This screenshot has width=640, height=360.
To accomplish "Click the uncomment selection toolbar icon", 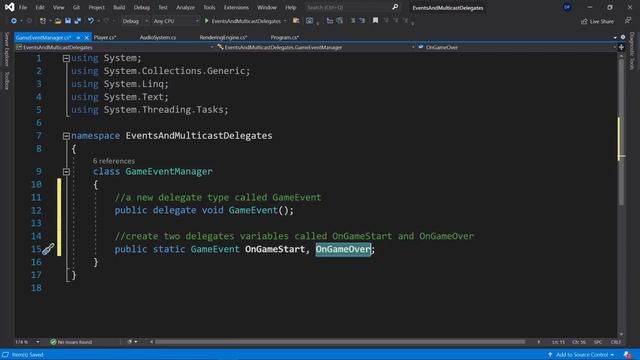I will [362, 20].
